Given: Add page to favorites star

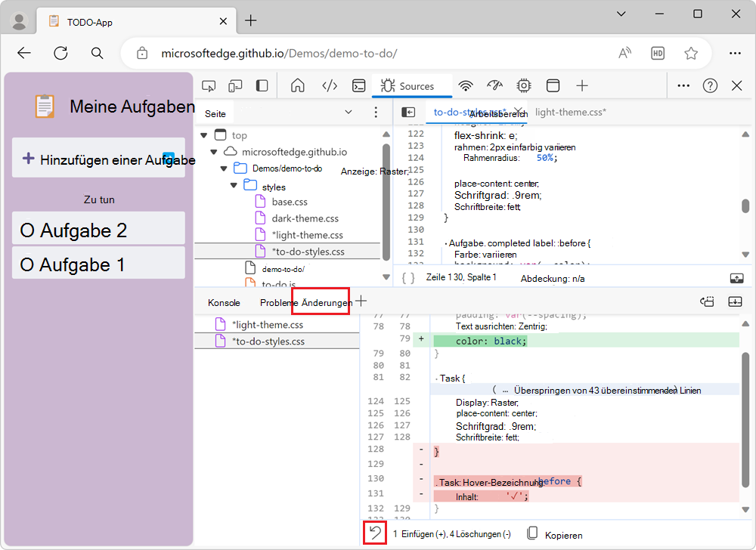Looking at the screenshot, I should pos(691,53).
